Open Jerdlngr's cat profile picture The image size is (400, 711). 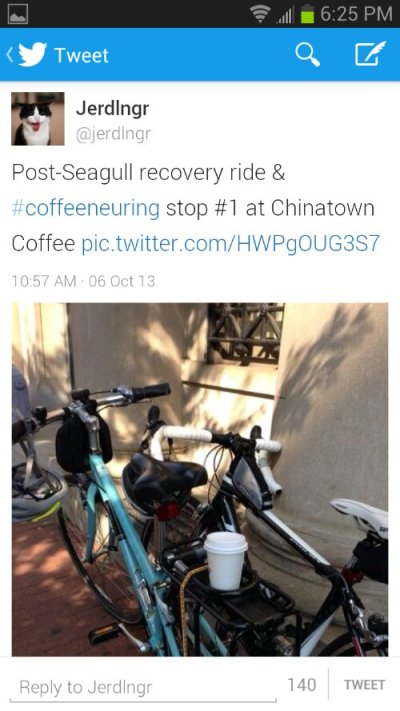point(38,119)
